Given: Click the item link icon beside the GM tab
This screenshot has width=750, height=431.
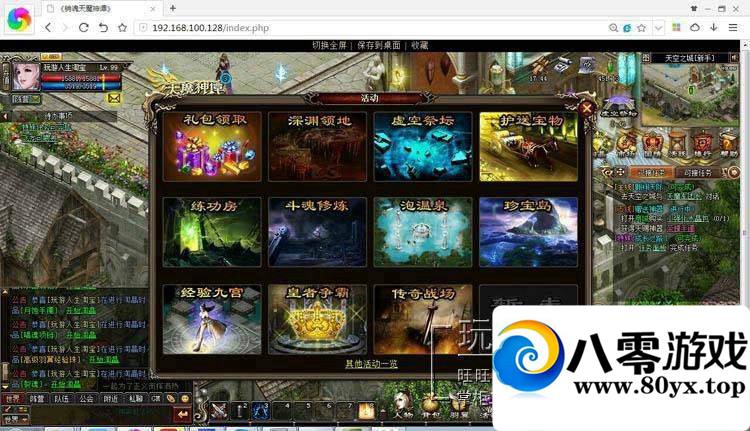Looking at the screenshot, I should point(171,398).
